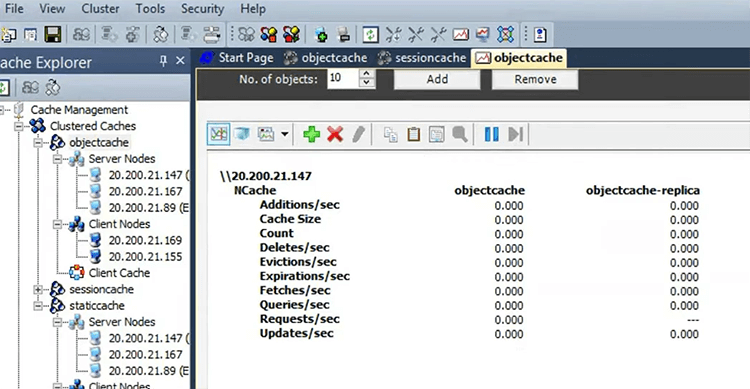Select client node 20.200.21.155

tap(145, 256)
